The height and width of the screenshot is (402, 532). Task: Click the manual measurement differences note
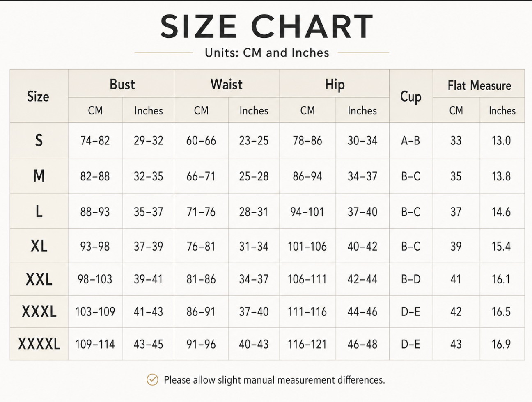click(274, 380)
